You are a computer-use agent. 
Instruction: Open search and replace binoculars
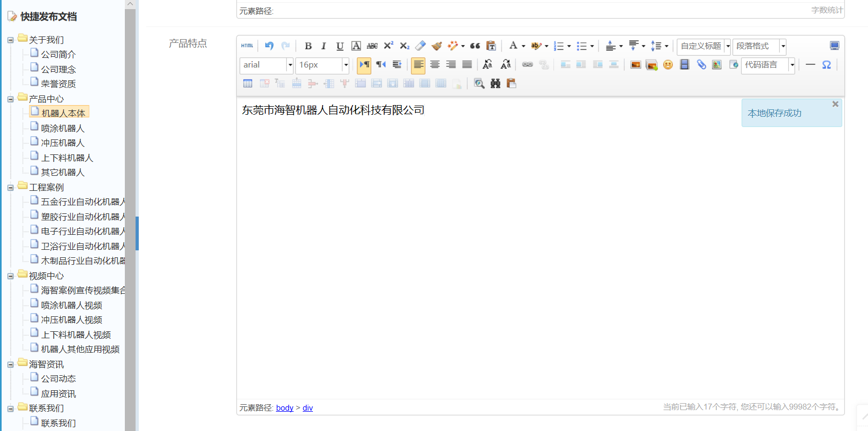[495, 84]
